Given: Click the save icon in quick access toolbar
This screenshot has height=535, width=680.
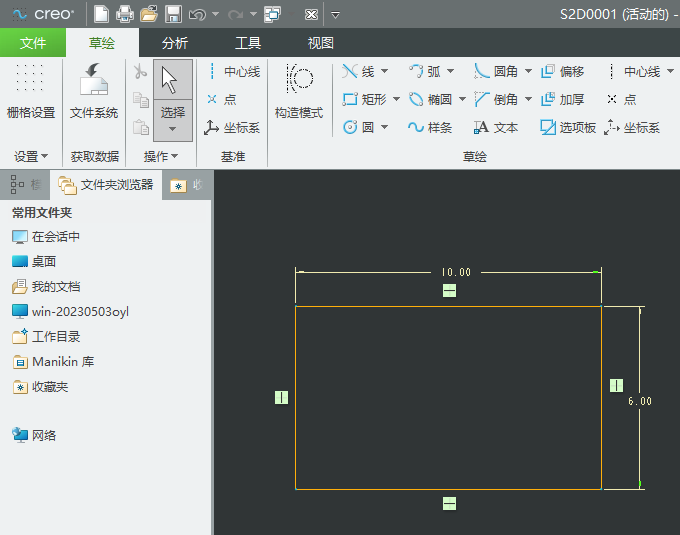Looking at the screenshot, I should [x=173, y=14].
